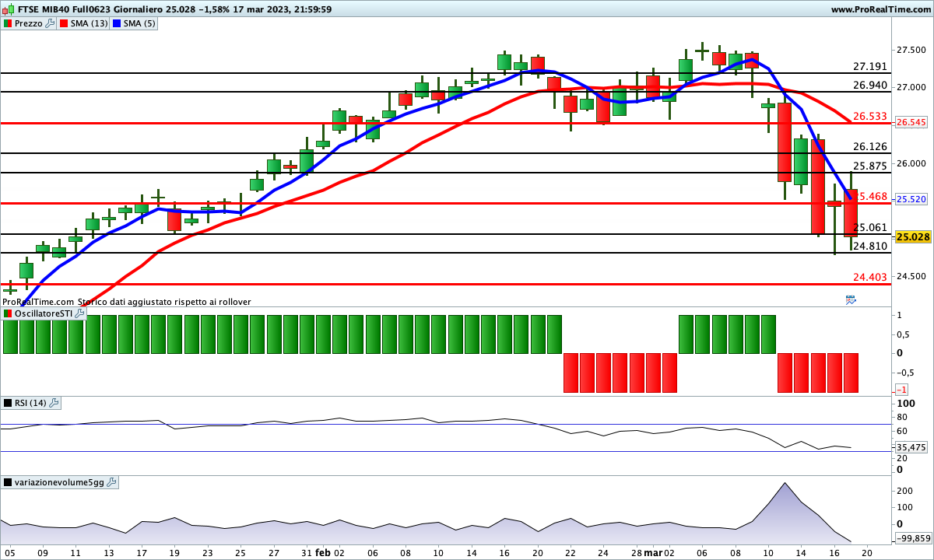This screenshot has height=560, width=934.
Task: Select the variazionevolume5gg indicator label
Action: [59, 482]
